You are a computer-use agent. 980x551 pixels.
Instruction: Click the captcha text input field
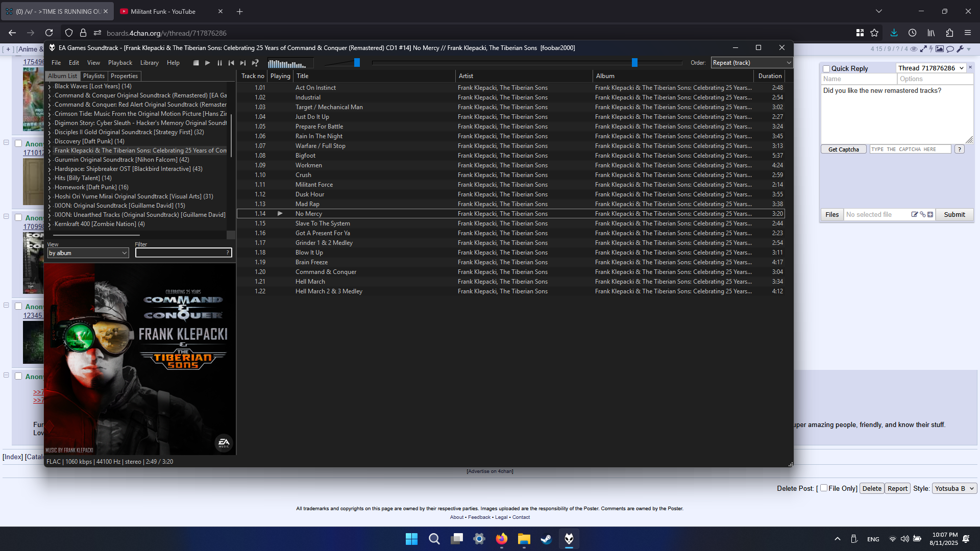coord(911,149)
